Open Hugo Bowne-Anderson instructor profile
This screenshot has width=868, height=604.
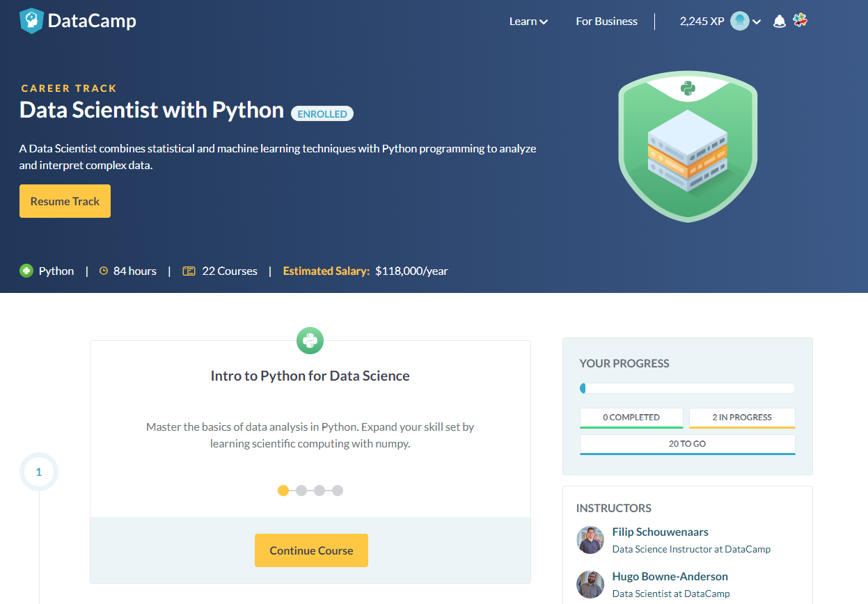pos(670,576)
